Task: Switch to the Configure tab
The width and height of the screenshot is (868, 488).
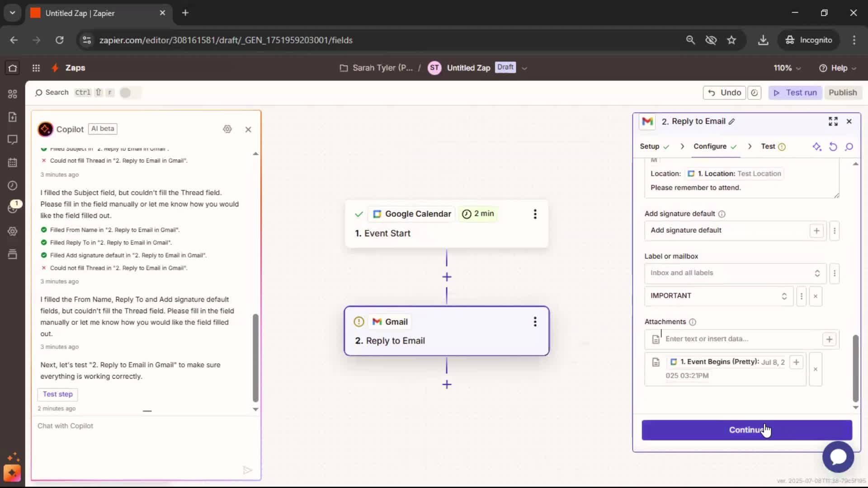Action: 715,146
